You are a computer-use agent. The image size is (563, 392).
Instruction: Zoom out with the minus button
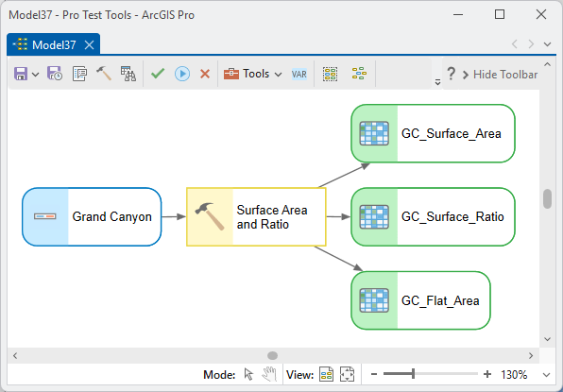(374, 374)
